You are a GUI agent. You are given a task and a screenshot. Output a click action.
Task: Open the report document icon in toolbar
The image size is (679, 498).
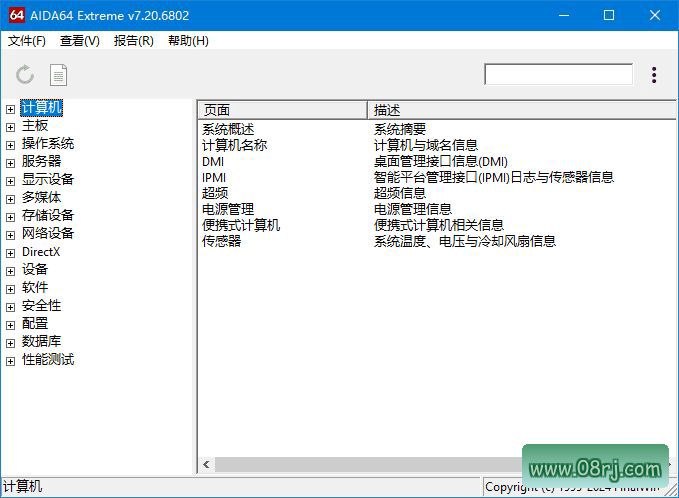(x=58, y=75)
